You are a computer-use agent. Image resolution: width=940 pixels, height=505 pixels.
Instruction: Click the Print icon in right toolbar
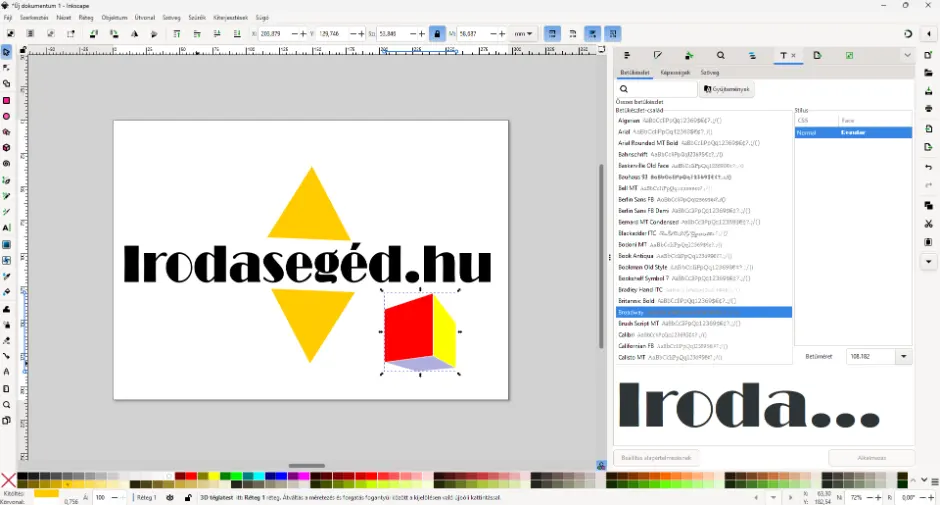pos(929,110)
